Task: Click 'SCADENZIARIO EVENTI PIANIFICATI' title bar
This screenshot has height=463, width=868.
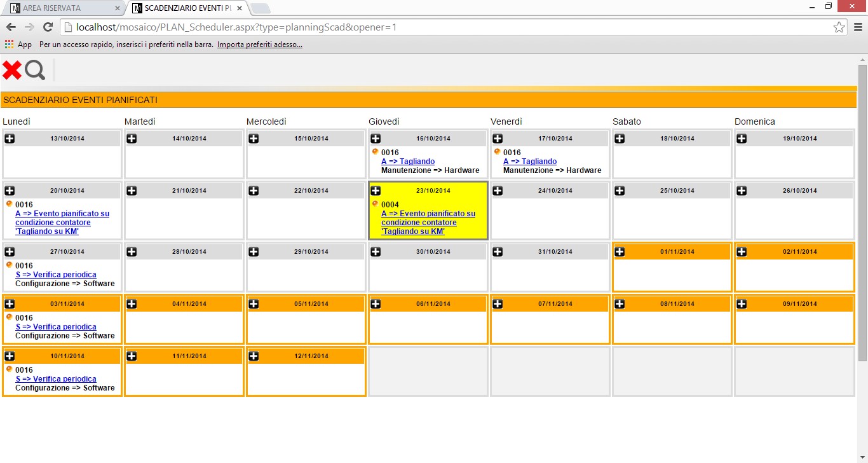Action: pos(428,100)
